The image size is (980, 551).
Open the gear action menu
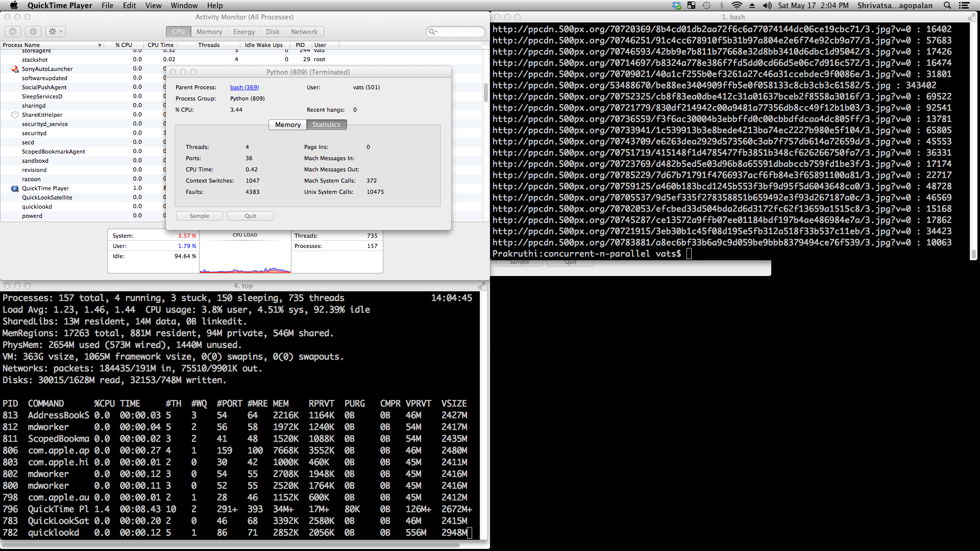(55, 32)
